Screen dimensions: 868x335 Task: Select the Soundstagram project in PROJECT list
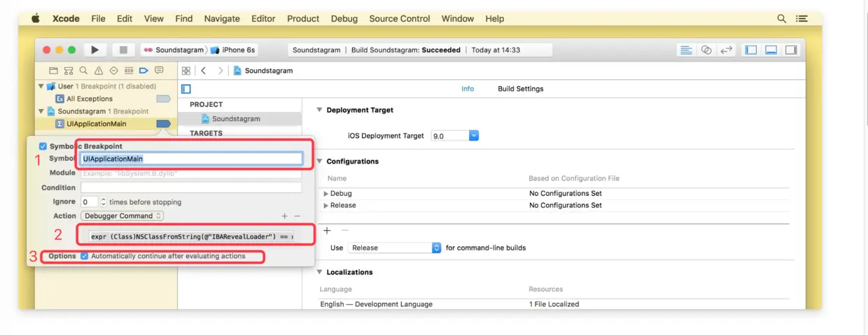click(239, 119)
